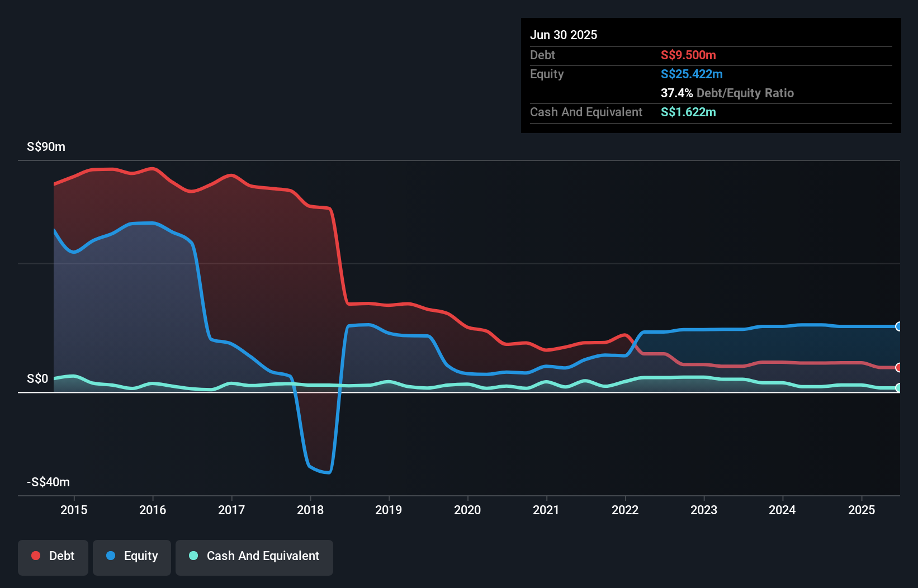The height and width of the screenshot is (588, 918).
Task: Click the Equity row label in tooltip
Action: click(547, 74)
